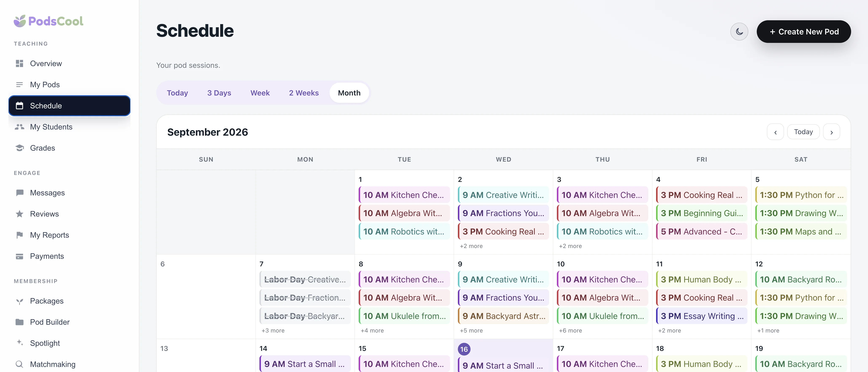This screenshot has width=868, height=372.
Task: Open Overview via its grid icon
Action: (x=20, y=63)
